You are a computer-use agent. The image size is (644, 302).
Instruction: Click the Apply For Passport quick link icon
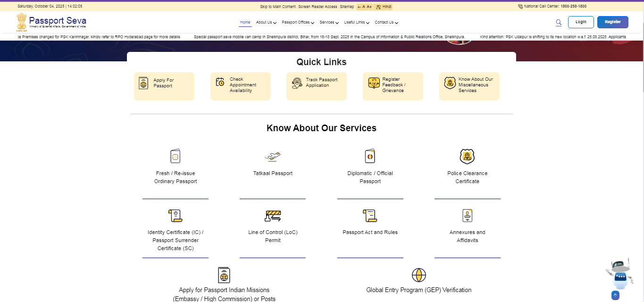click(143, 83)
